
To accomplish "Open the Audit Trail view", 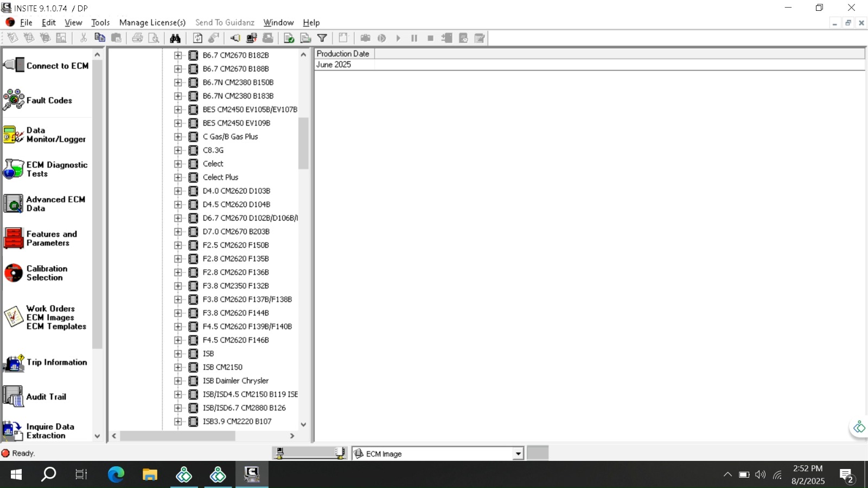I will pyautogui.click(x=14, y=396).
